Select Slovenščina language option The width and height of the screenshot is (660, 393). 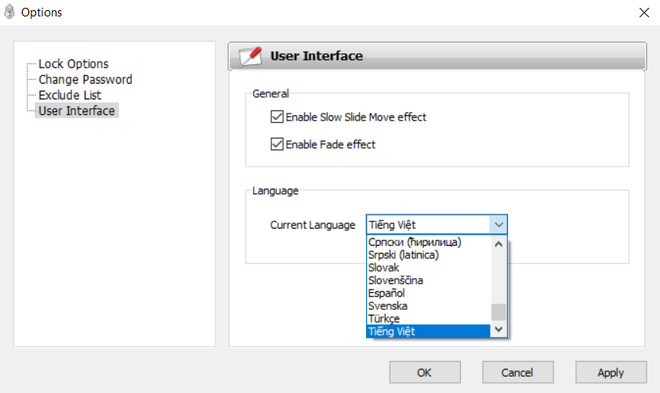coord(428,280)
